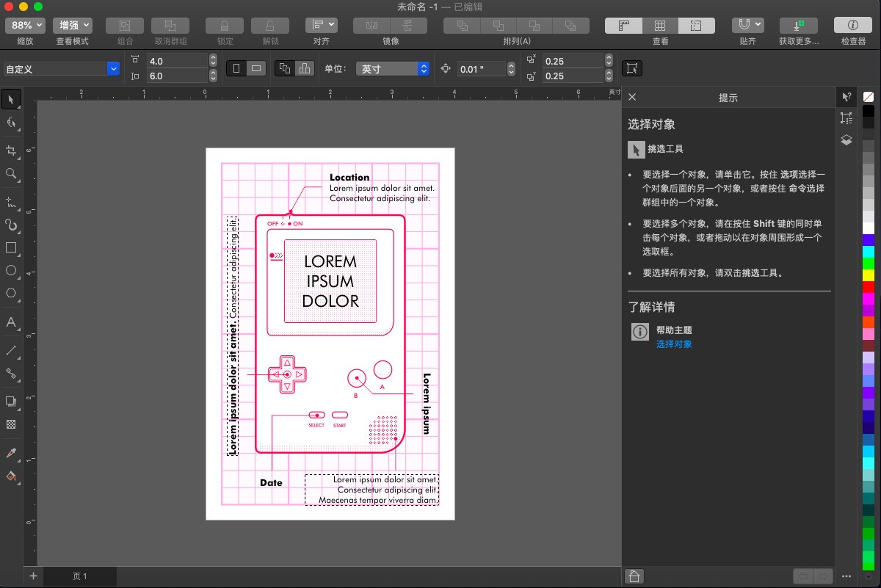Click the add page plus button

pos(32,576)
